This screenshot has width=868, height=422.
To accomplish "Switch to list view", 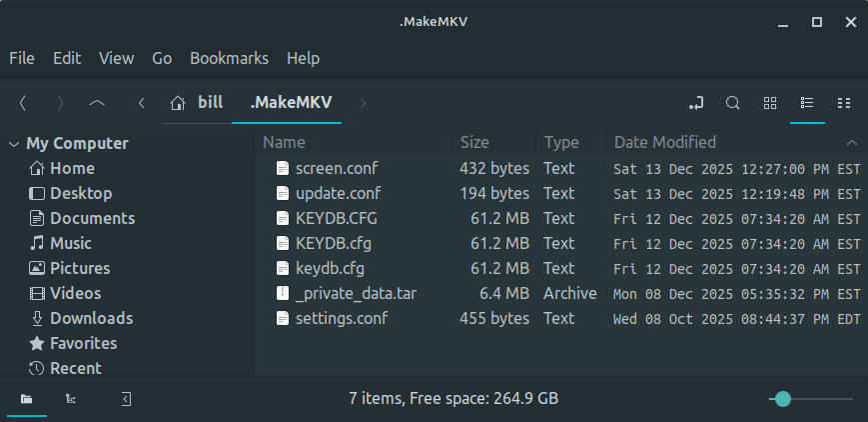I will point(807,103).
